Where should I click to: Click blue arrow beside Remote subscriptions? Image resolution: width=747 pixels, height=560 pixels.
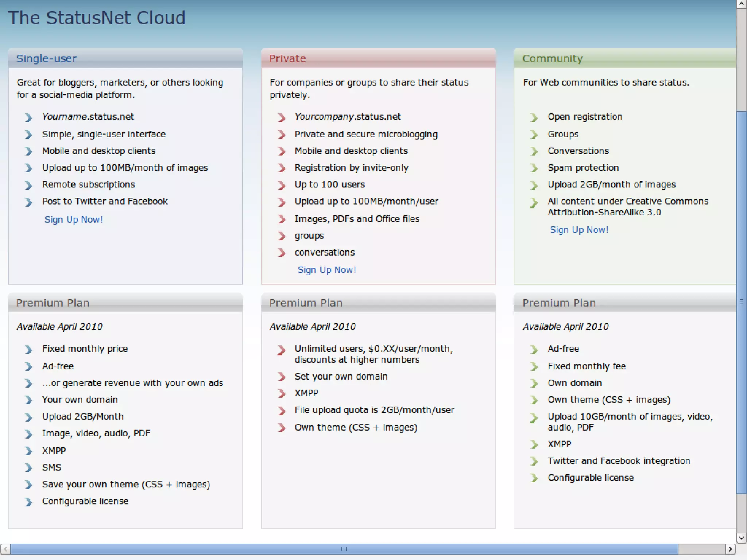coord(28,185)
